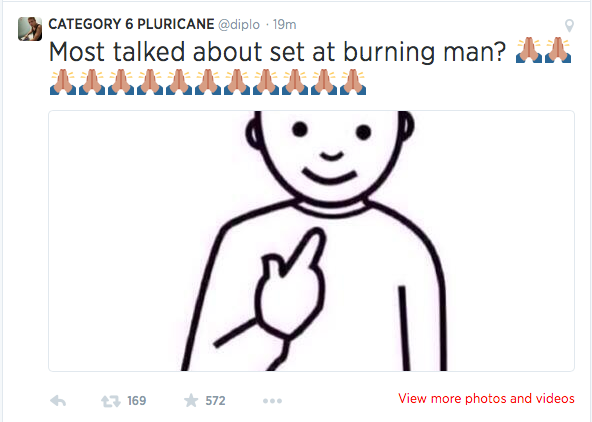Open the attached cartoon figure image
The height and width of the screenshot is (422, 592).
pos(311,241)
